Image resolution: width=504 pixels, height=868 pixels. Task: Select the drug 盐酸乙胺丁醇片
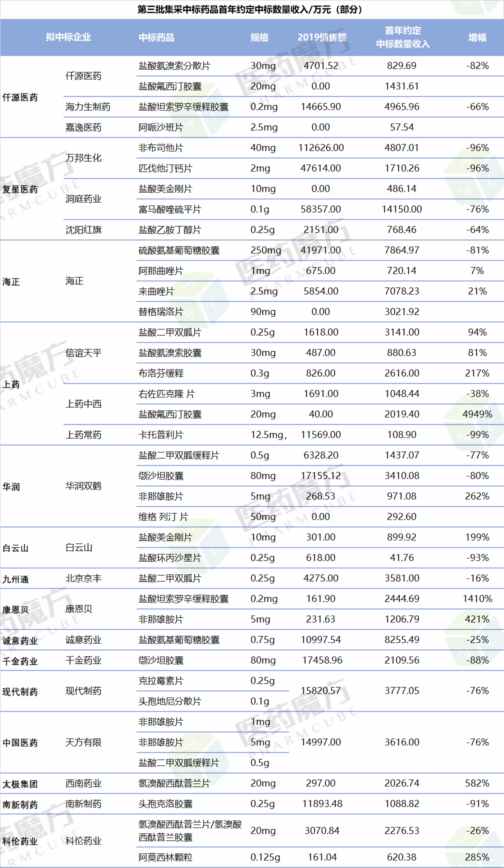[x=170, y=230]
